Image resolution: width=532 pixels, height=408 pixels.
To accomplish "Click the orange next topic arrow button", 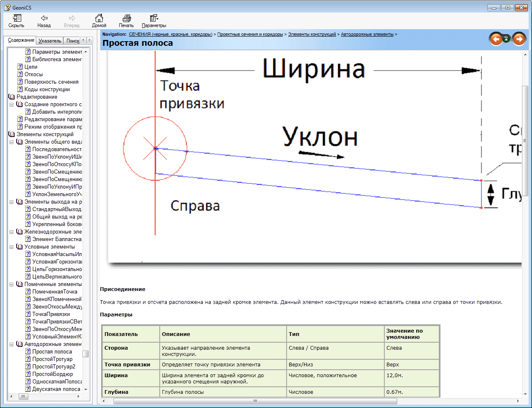I will click(519, 39).
